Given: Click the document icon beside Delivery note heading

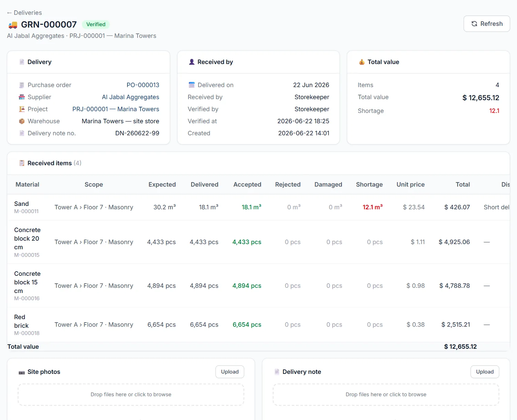Looking at the screenshot, I should pyautogui.click(x=277, y=372).
